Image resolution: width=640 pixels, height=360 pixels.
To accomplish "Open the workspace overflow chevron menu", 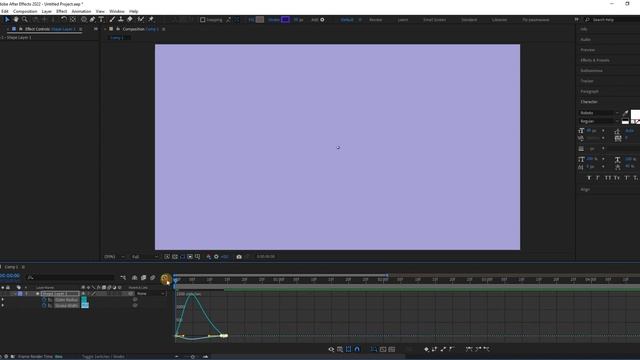I will (x=576, y=20).
